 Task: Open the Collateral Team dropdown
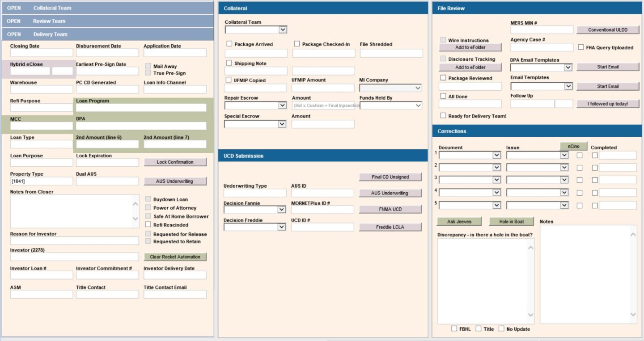click(282, 30)
